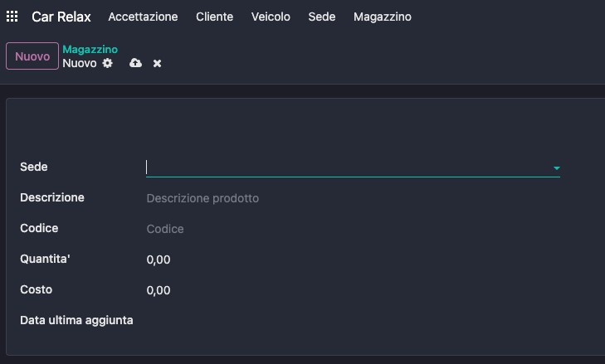Focus the Sede selection field
Screen dimensions: 605x364
coord(353,167)
